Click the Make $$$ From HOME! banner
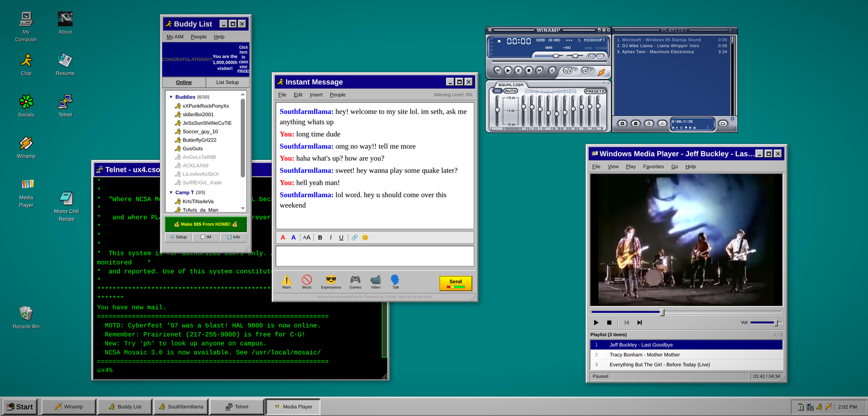Image resolution: width=868 pixels, height=416 pixels. pyautogui.click(x=206, y=224)
